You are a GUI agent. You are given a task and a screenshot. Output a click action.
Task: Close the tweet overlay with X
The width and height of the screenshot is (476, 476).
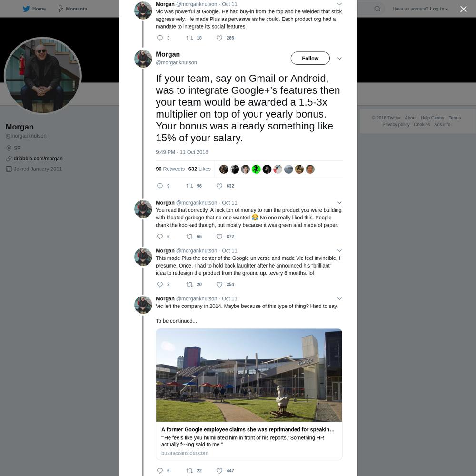click(463, 9)
